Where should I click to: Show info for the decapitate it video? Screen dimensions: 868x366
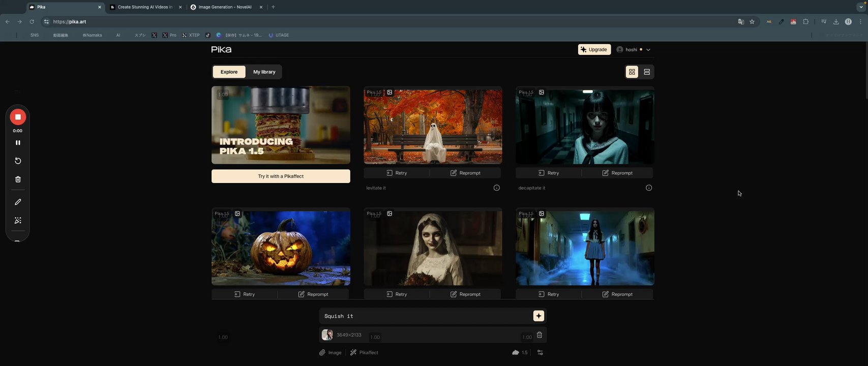[x=649, y=188]
